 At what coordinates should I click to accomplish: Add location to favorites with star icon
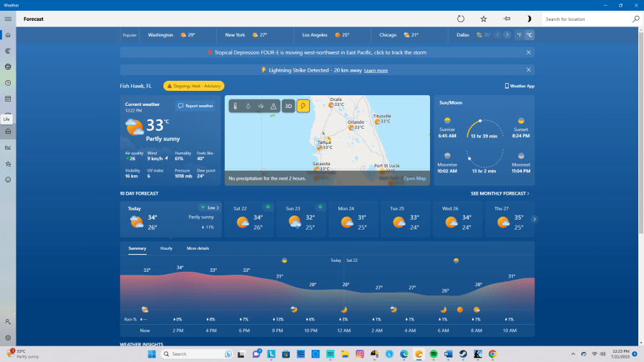(484, 19)
